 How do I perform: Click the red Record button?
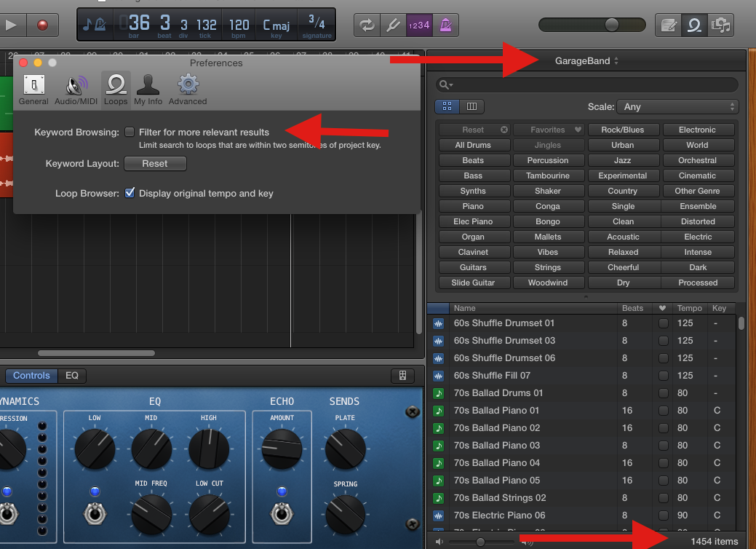point(42,25)
